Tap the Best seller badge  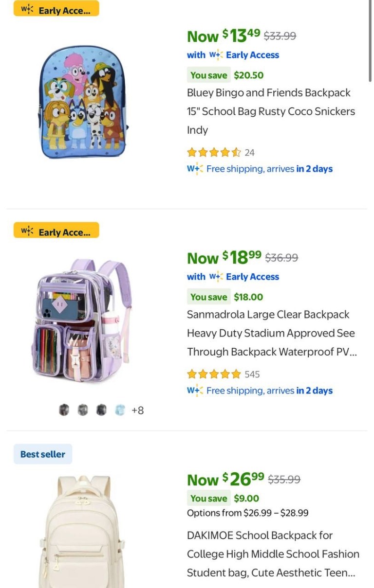(43, 454)
